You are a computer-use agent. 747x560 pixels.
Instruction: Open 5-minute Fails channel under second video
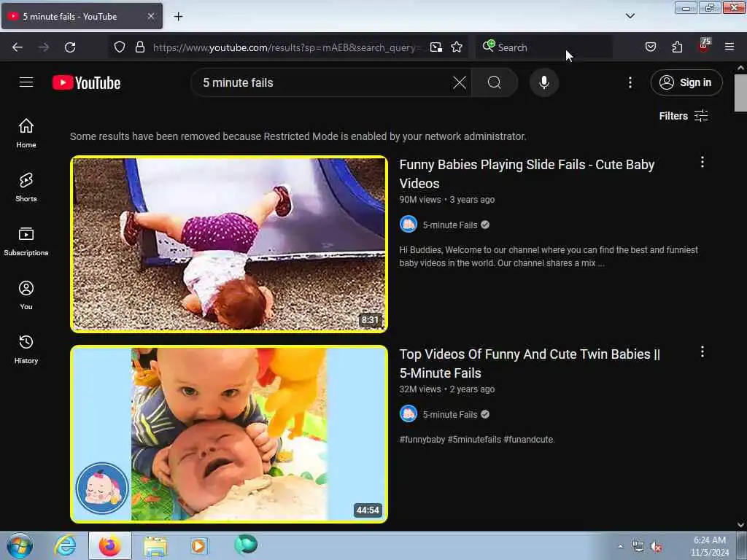tap(449, 414)
